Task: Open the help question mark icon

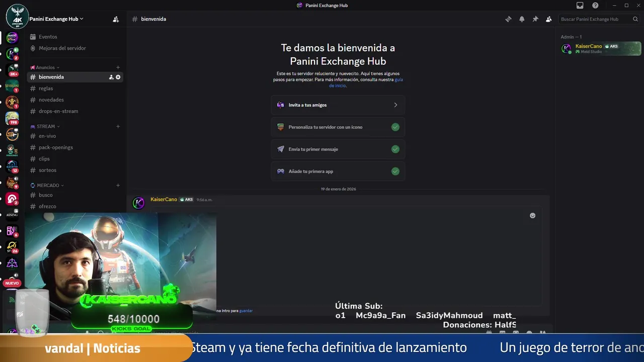Action: (595, 5)
